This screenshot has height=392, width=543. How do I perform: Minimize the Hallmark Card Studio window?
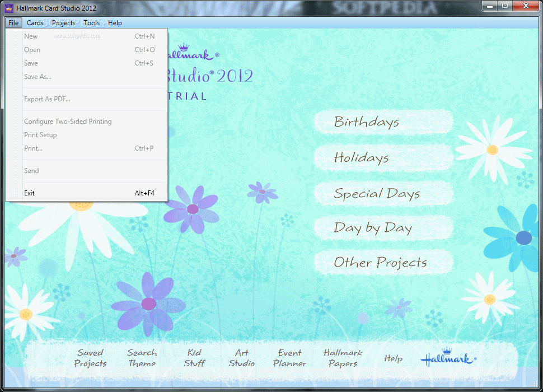[490, 6]
